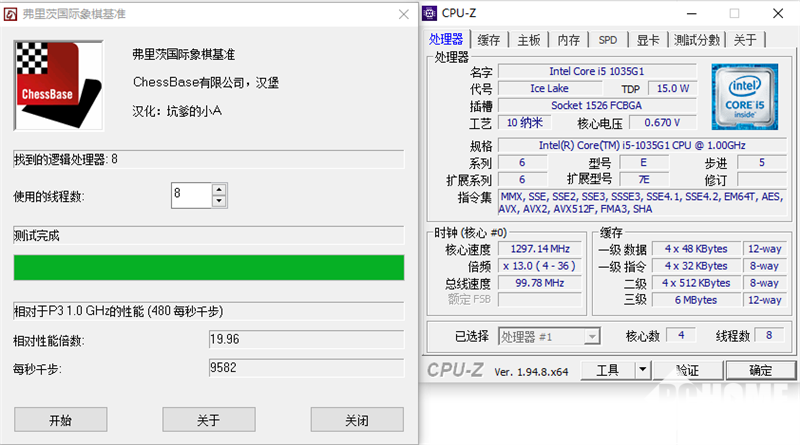Click the stepping value 5
800x445 pixels.
pyautogui.click(x=762, y=163)
